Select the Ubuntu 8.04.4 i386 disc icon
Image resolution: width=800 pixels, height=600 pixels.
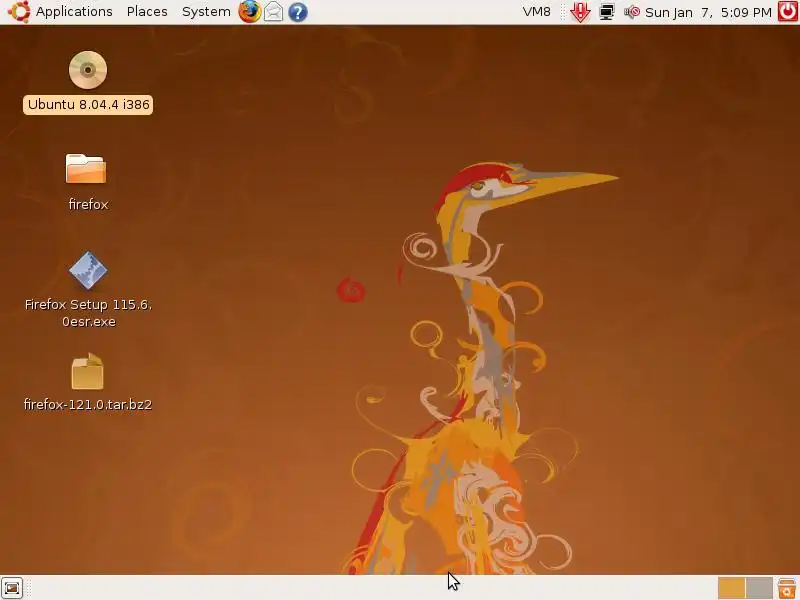coord(88,70)
